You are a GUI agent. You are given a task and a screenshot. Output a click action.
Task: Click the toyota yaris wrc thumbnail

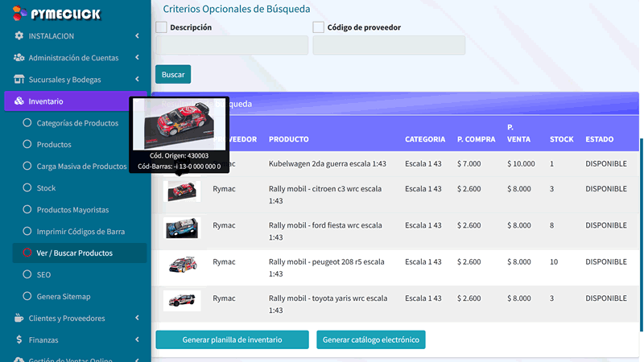click(x=182, y=301)
